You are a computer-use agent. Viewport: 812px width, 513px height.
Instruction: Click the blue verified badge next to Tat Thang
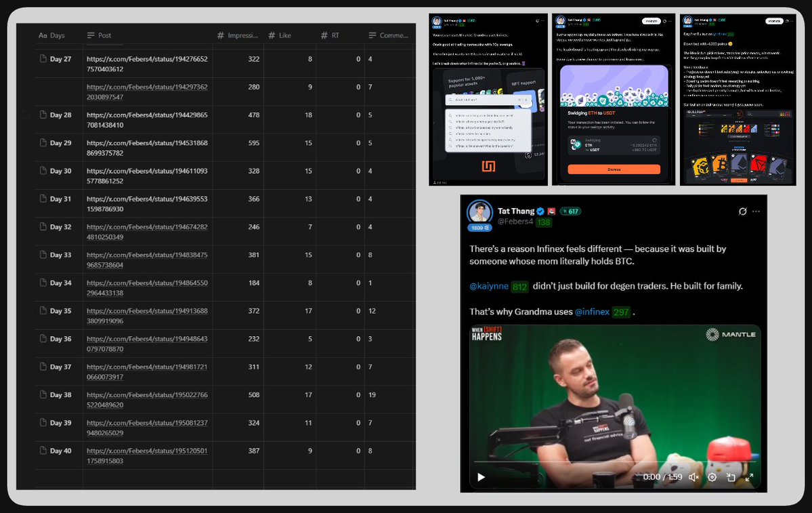pyautogui.click(x=540, y=211)
